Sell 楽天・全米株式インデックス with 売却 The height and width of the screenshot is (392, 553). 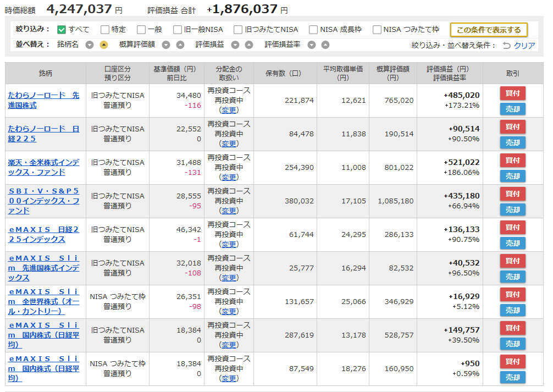point(513,176)
